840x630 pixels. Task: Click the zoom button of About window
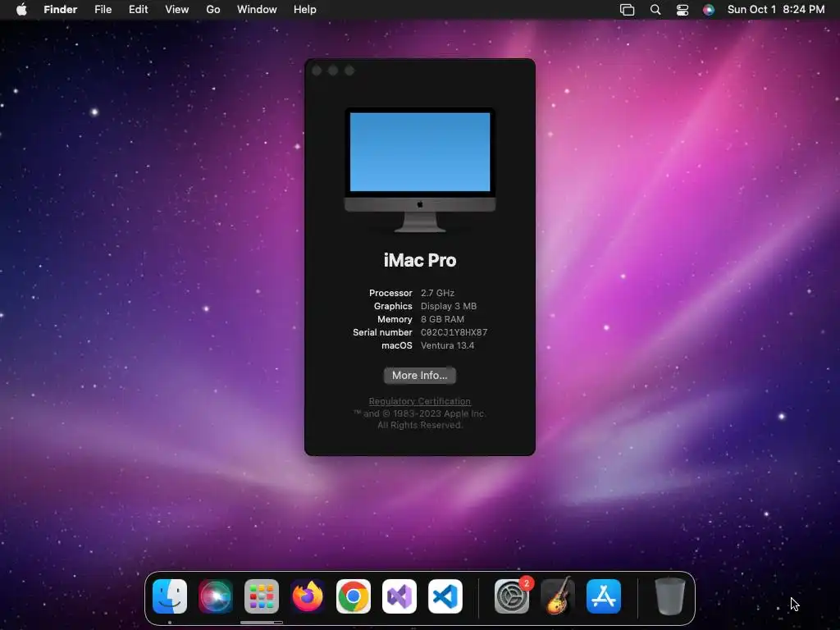click(x=349, y=71)
